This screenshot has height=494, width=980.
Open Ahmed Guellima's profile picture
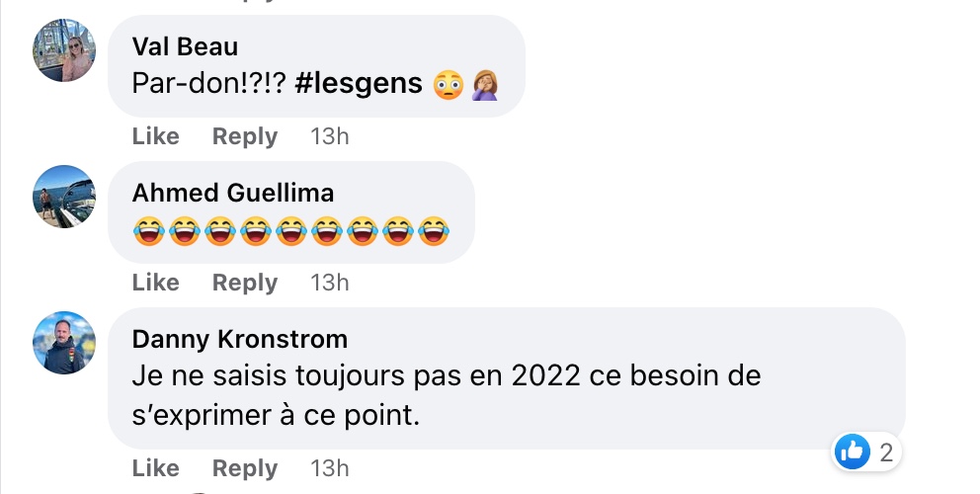(x=64, y=197)
